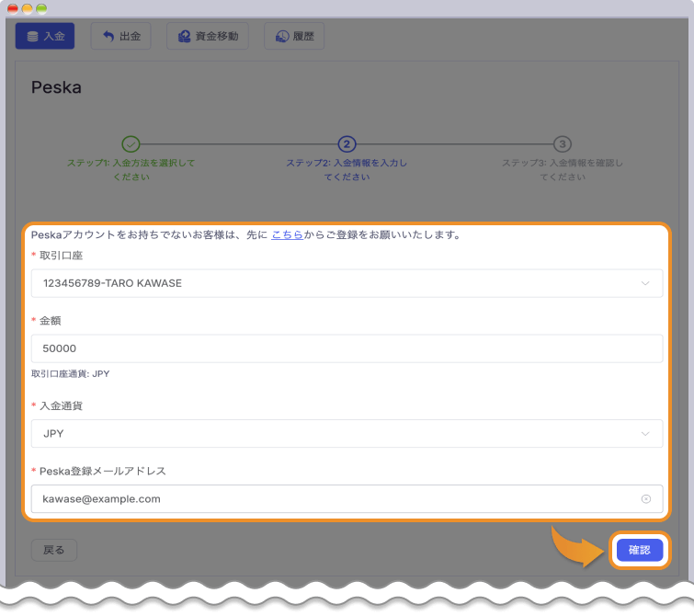Image resolution: width=694 pixels, height=616 pixels.
Task: Click the ステップ2 入金情報を入力 label
Action: (x=347, y=169)
